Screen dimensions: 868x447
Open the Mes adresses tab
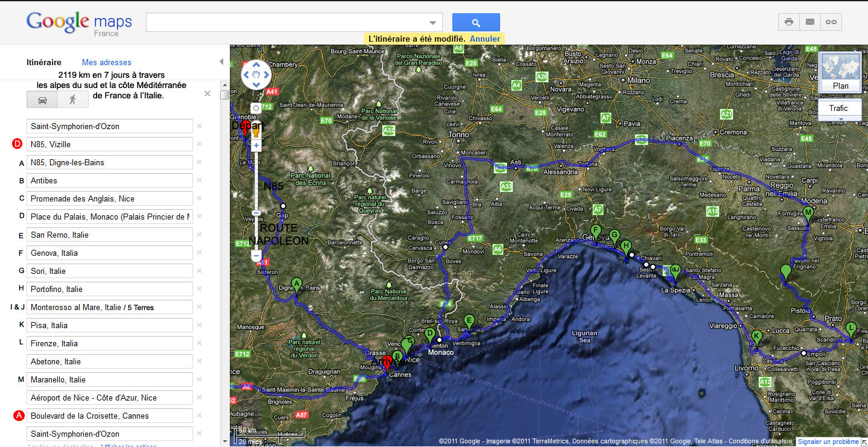pyautogui.click(x=107, y=62)
